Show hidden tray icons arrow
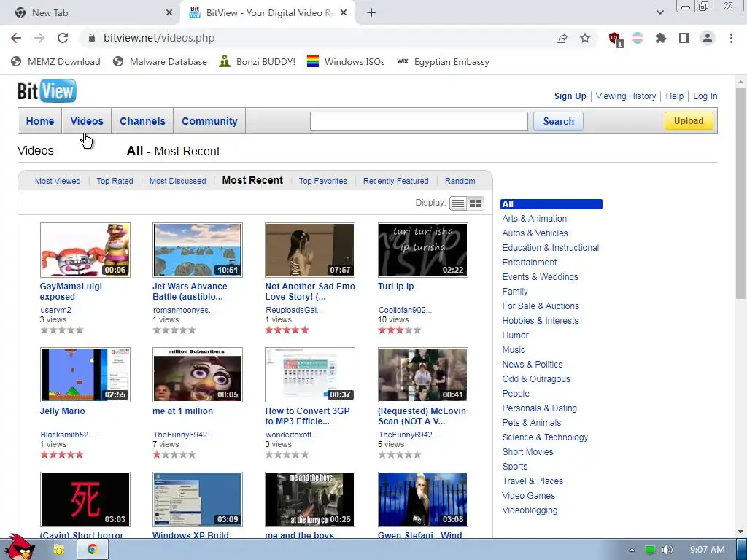The width and height of the screenshot is (747, 560). tap(632, 550)
